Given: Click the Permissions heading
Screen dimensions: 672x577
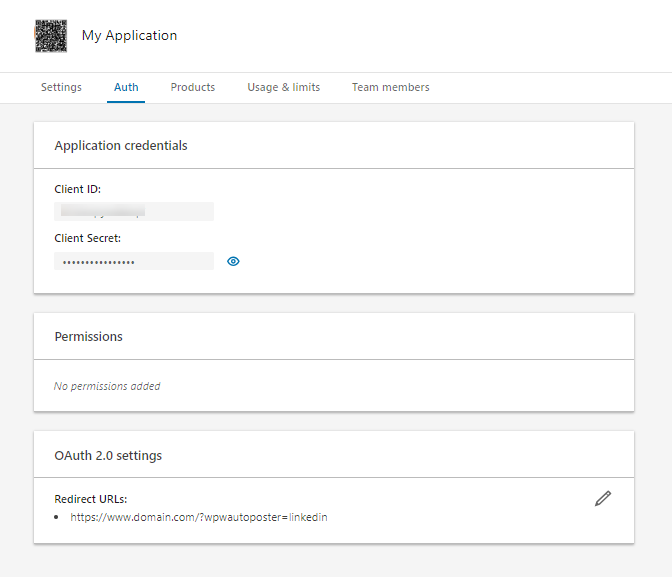Looking at the screenshot, I should coord(89,337).
